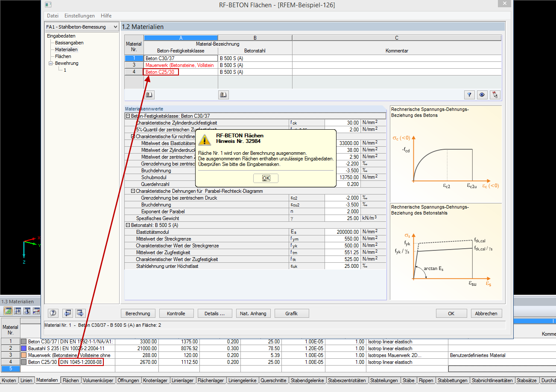The width and height of the screenshot is (556, 392).
Task: Collapse Beton-Festigkeitsklasse: Beton C30/37 section
Action: click(x=127, y=116)
